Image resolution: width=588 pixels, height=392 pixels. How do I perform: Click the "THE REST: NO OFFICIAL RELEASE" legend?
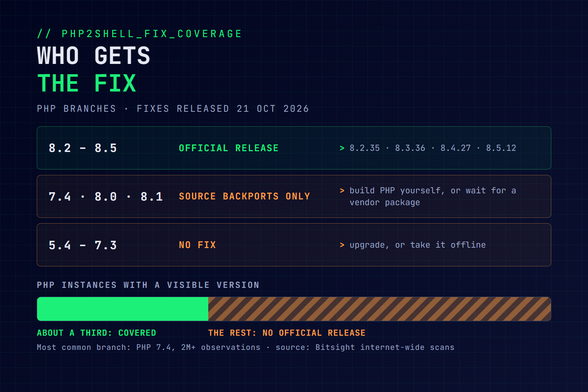click(287, 333)
